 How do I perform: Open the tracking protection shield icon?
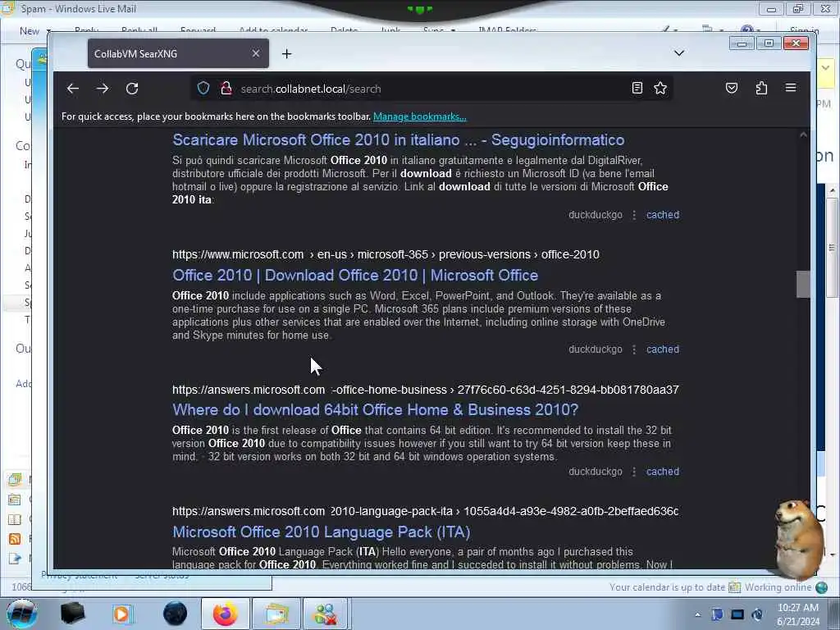click(x=203, y=89)
